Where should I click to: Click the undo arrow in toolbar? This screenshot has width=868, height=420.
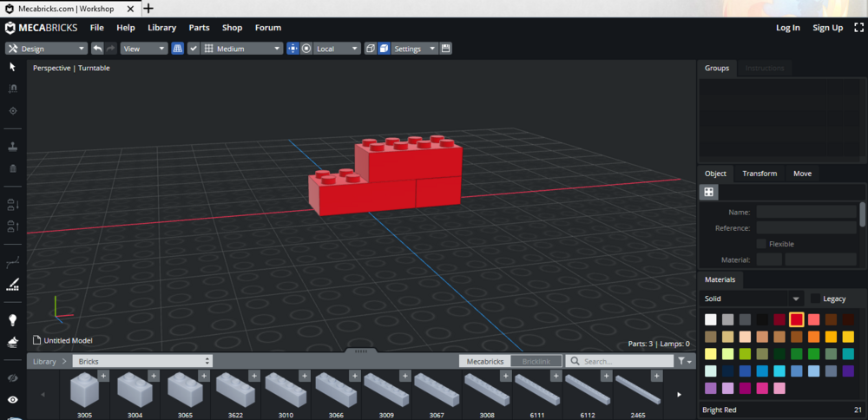coord(97,49)
